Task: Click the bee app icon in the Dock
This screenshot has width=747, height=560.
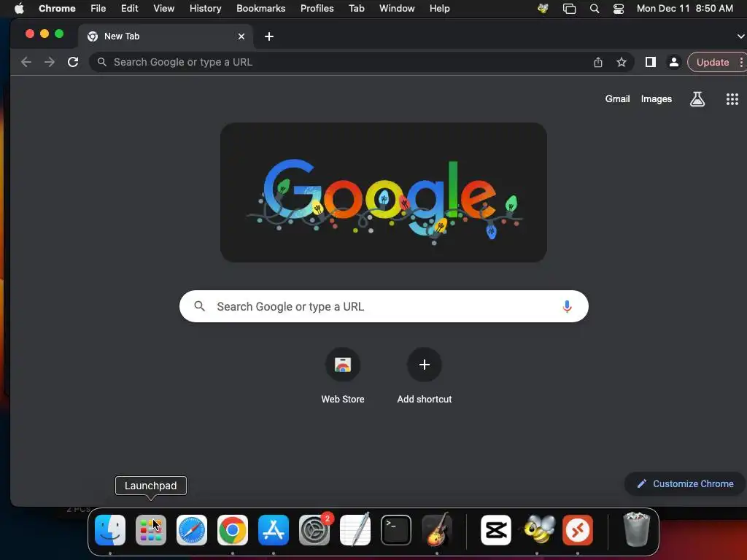Action: pos(538,529)
